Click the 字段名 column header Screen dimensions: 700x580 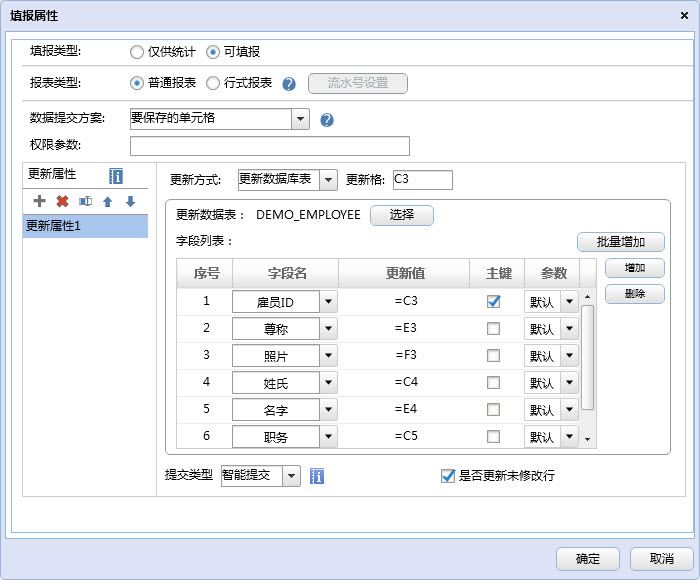286,273
